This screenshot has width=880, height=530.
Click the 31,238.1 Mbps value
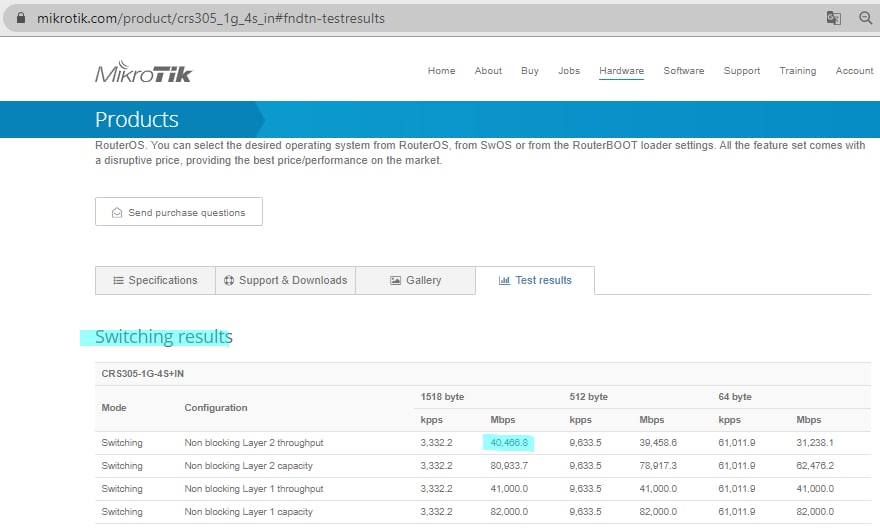tap(815, 443)
